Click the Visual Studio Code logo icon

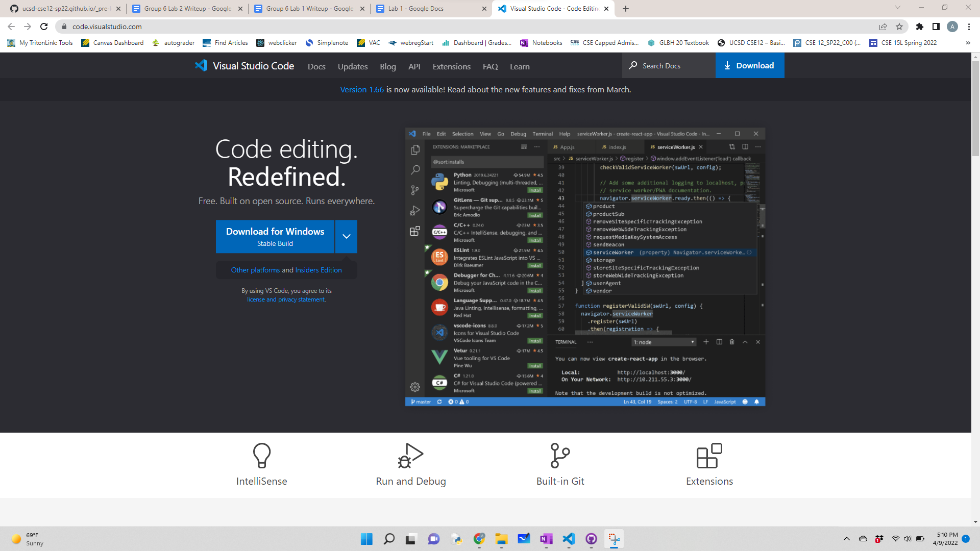pos(201,66)
